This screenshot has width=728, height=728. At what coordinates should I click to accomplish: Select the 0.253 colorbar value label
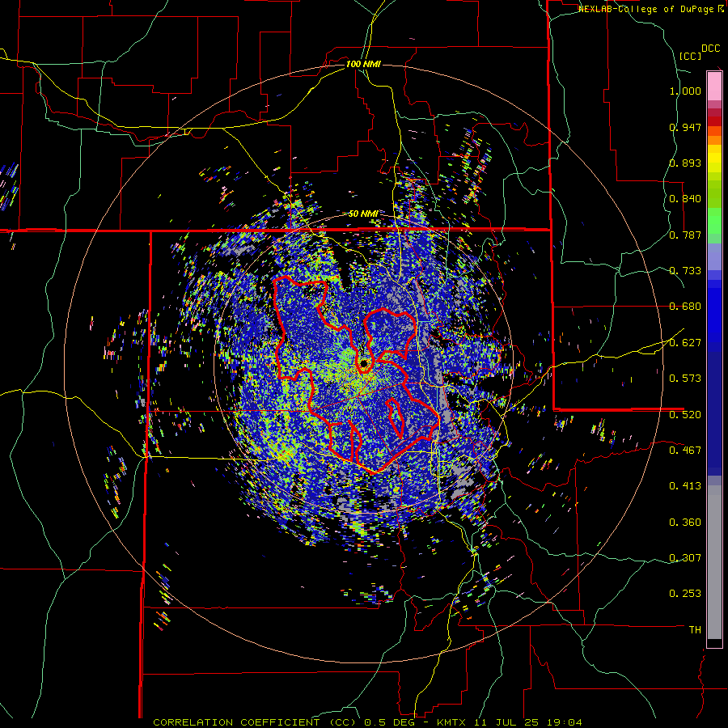pos(685,594)
